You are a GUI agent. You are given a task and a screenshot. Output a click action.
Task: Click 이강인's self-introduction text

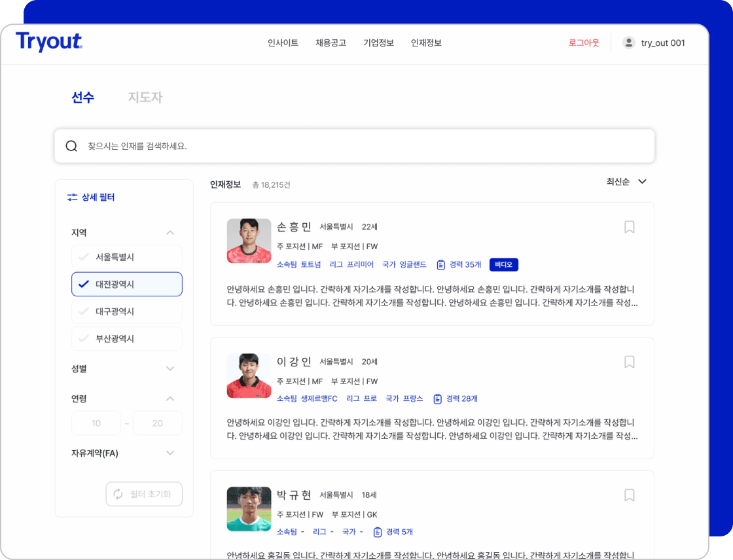tap(432, 429)
